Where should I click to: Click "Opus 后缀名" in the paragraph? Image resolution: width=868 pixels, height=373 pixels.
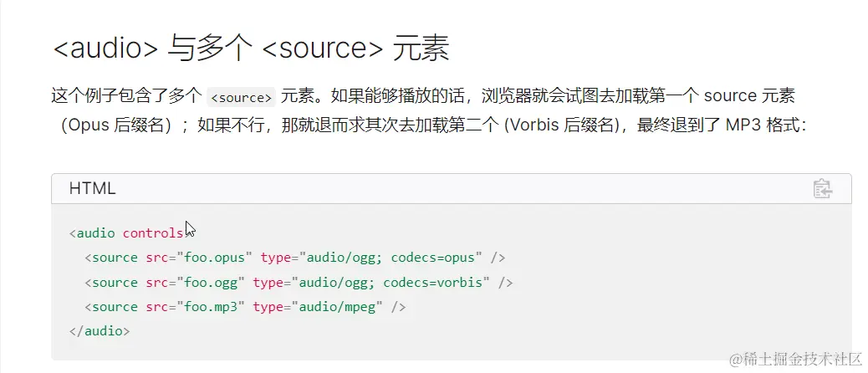tap(120, 126)
